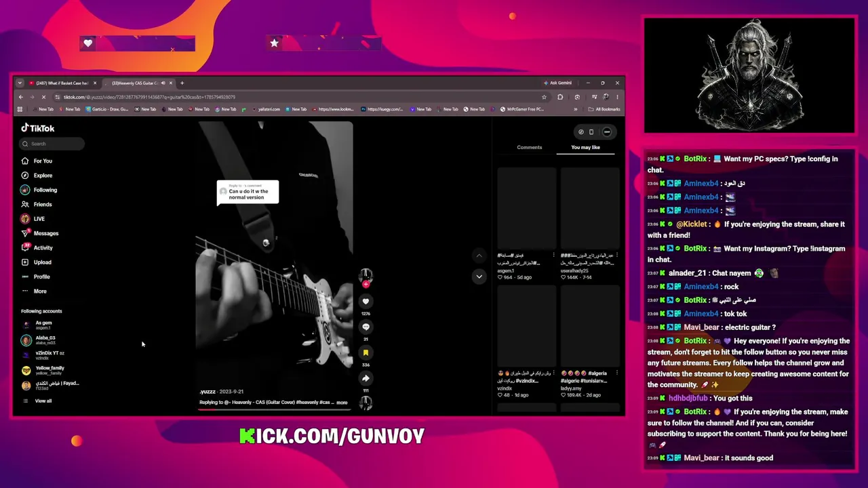Viewport: 868px width, 488px height.
Task: Open TikTok coins icon in top-right pill
Action: point(580,132)
